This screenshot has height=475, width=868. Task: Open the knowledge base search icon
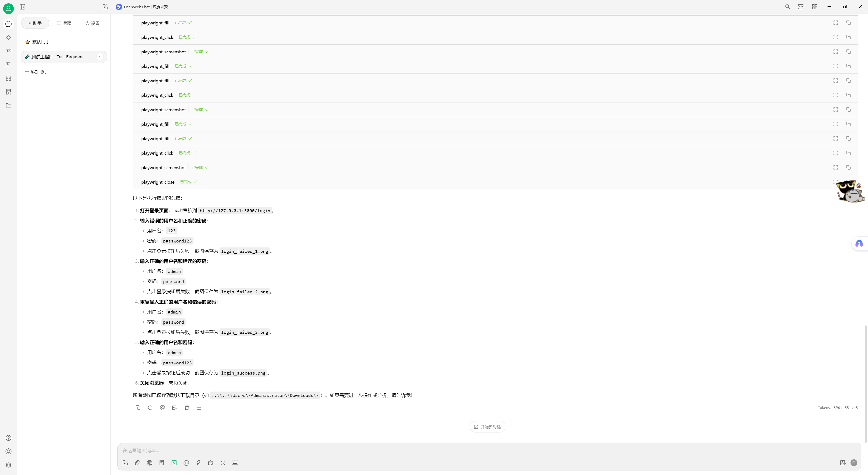(x=162, y=463)
